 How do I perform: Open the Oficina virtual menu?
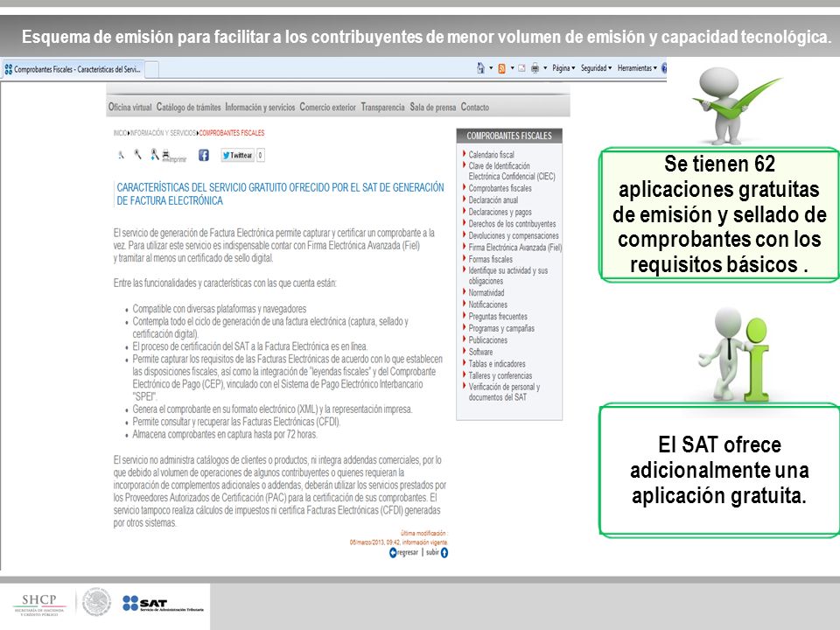[x=129, y=107]
